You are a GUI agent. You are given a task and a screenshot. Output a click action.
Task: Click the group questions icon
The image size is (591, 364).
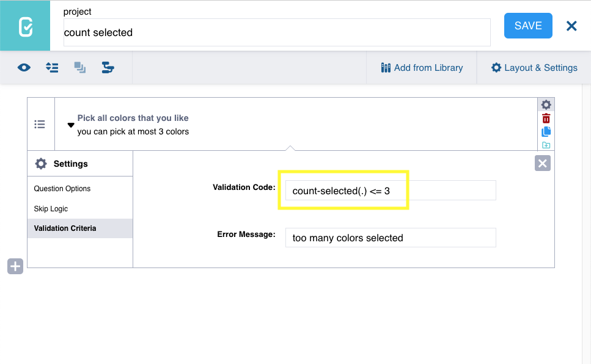pos(80,67)
